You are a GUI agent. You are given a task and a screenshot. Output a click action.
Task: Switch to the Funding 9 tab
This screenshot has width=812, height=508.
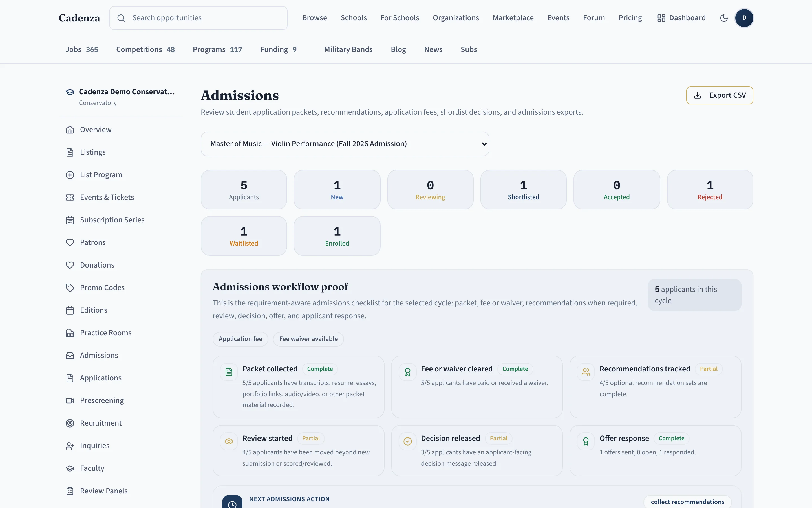click(279, 49)
